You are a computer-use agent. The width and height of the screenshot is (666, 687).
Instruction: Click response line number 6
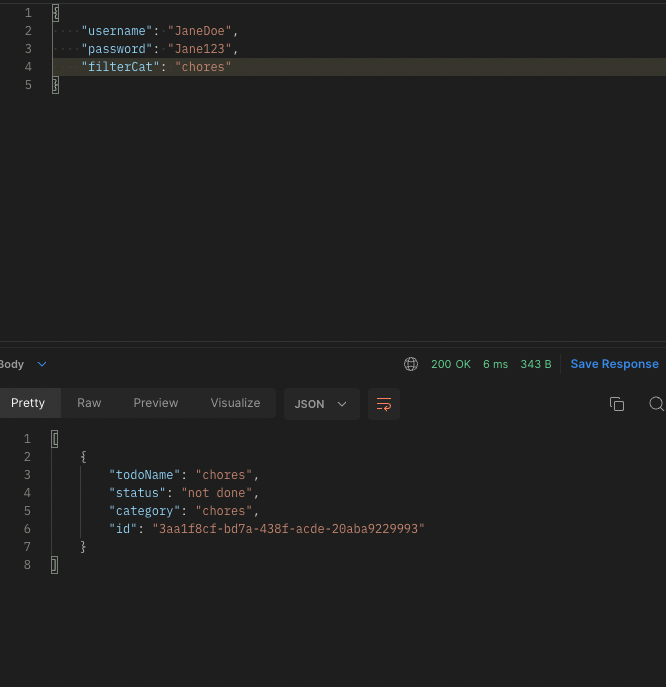27,529
